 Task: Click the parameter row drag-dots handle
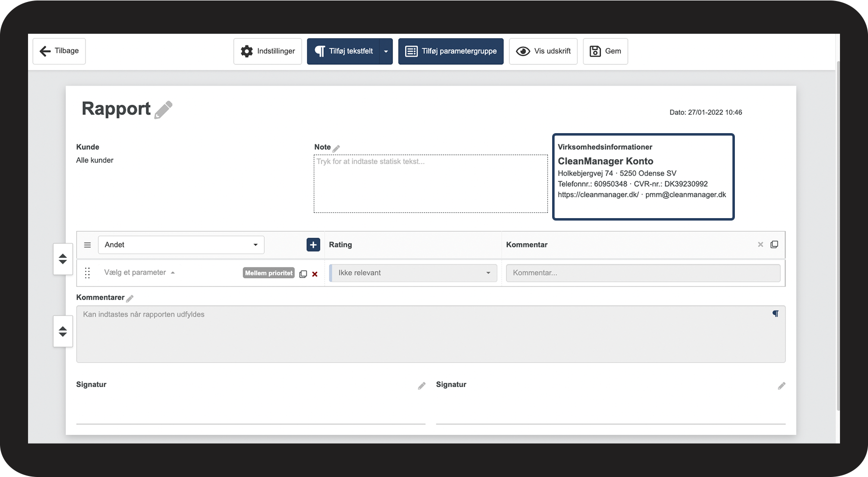click(87, 273)
